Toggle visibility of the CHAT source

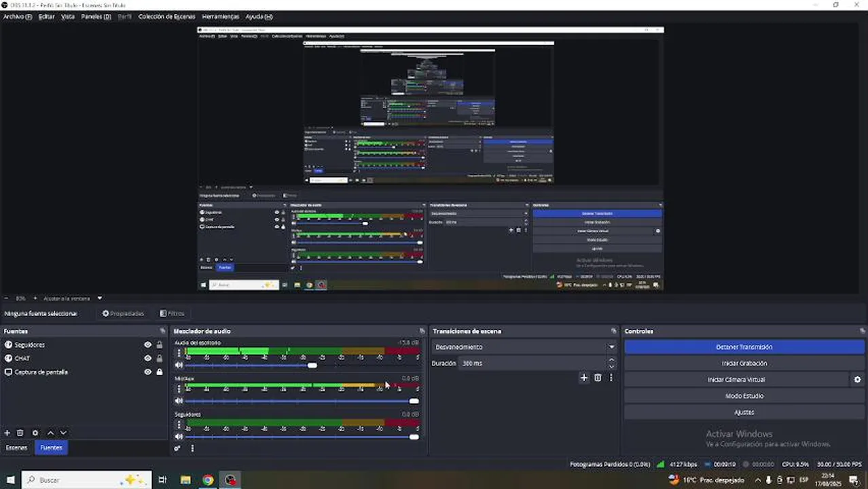147,359
